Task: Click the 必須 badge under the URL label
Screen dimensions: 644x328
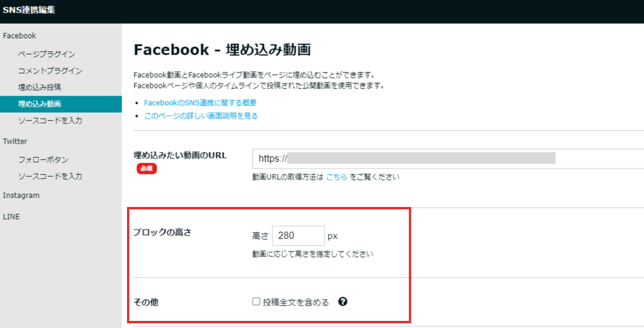Action: pyautogui.click(x=147, y=168)
